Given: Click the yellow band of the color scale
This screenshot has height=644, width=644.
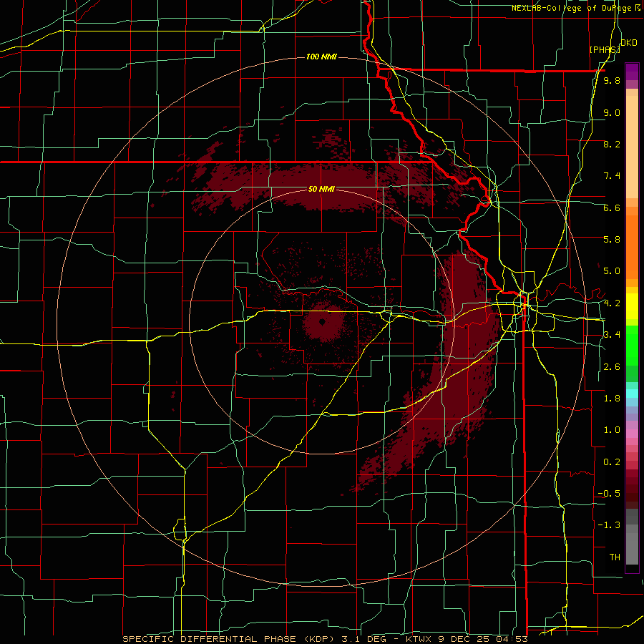Looking at the screenshot, I should click(632, 306).
